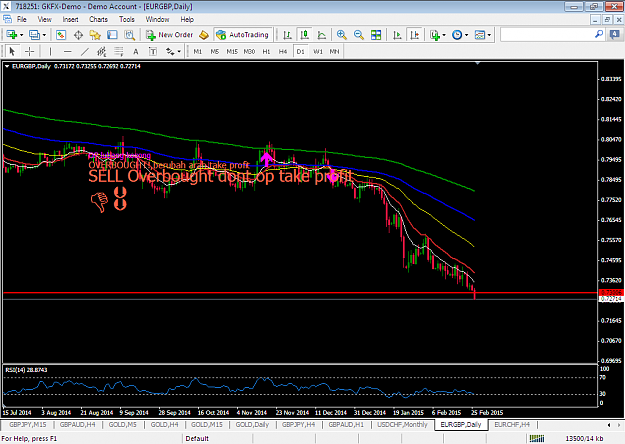Open the chat notification icon near search
The width and height of the screenshot is (625, 444).
(x=615, y=35)
